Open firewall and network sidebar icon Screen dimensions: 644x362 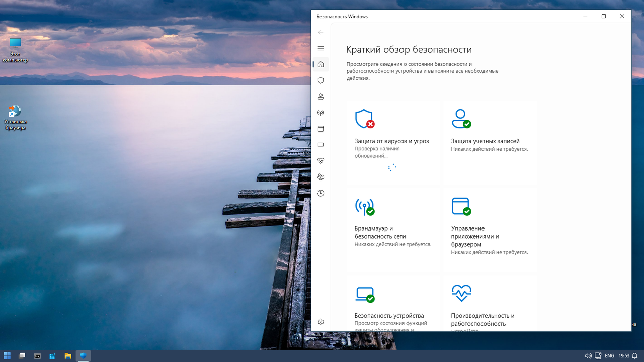(320, 113)
